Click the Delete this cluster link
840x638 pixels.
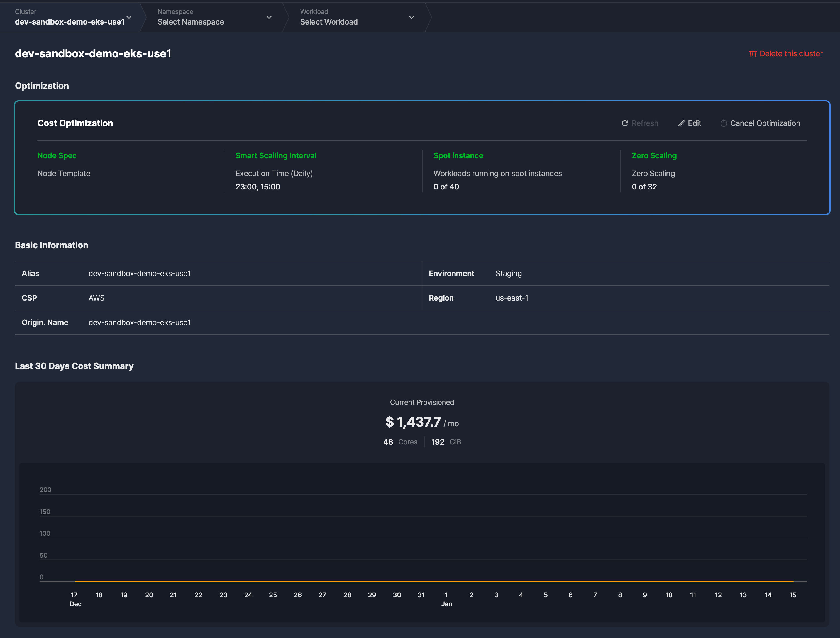791,53
